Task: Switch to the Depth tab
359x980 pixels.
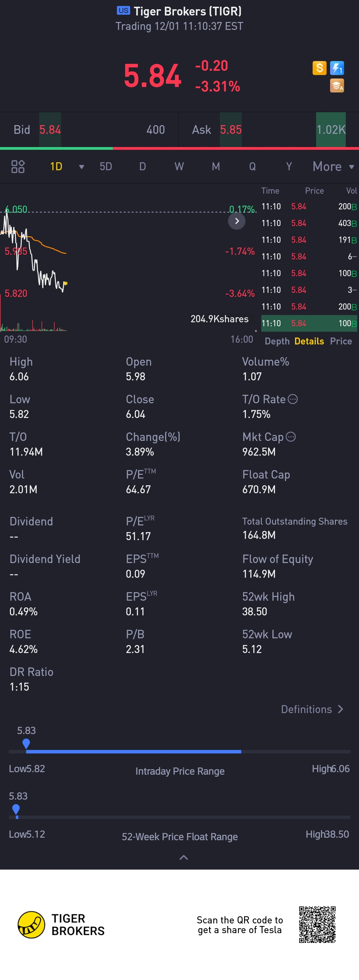Action: coord(277,341)
